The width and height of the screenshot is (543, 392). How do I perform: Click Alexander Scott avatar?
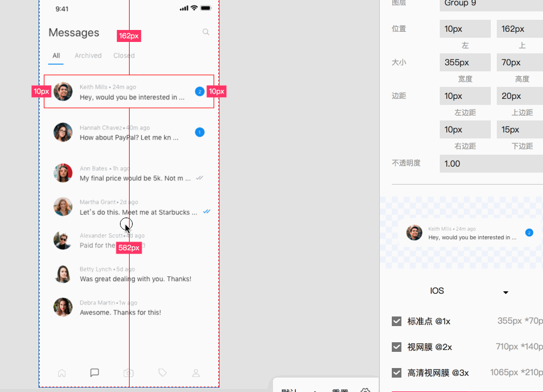tap(63, 240)
